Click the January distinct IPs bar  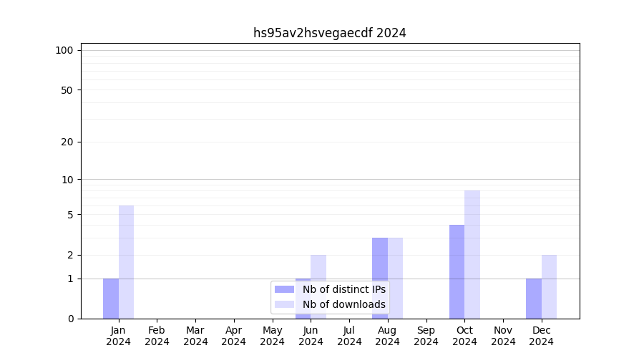[x=111, y=299]
